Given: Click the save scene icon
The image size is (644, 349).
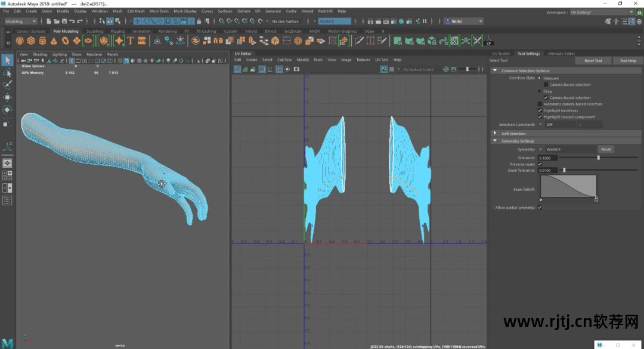Looking at the screenshot, I should point(63,21).
